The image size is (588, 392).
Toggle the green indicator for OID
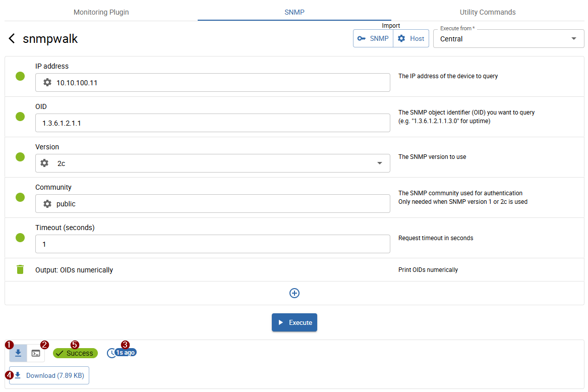click(20, 117)
